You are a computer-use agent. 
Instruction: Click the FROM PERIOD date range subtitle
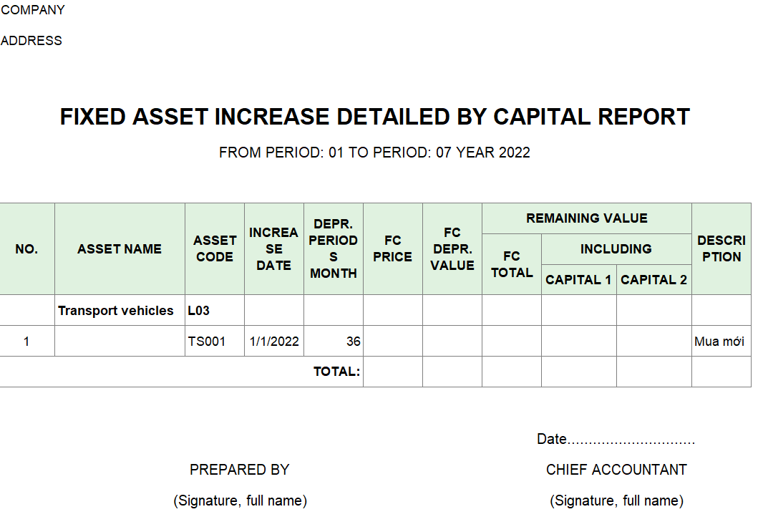click(x=374, y=153)
